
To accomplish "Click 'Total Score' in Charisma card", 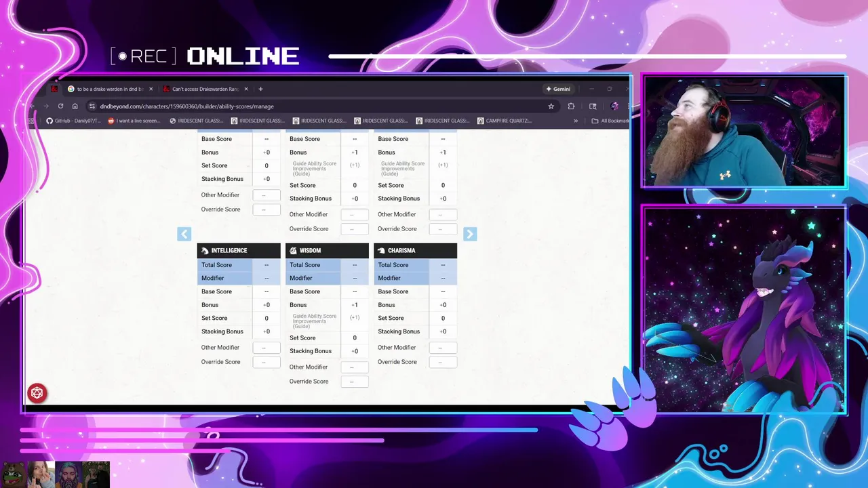I will [393, 265].
